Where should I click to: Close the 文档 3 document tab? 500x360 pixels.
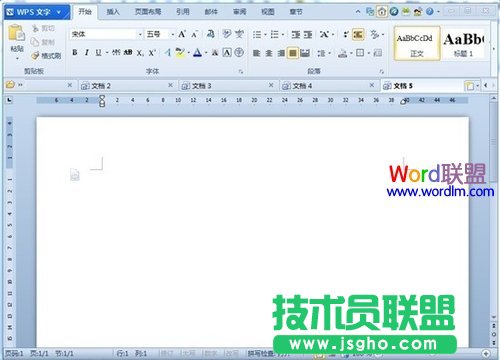[271, 85]
